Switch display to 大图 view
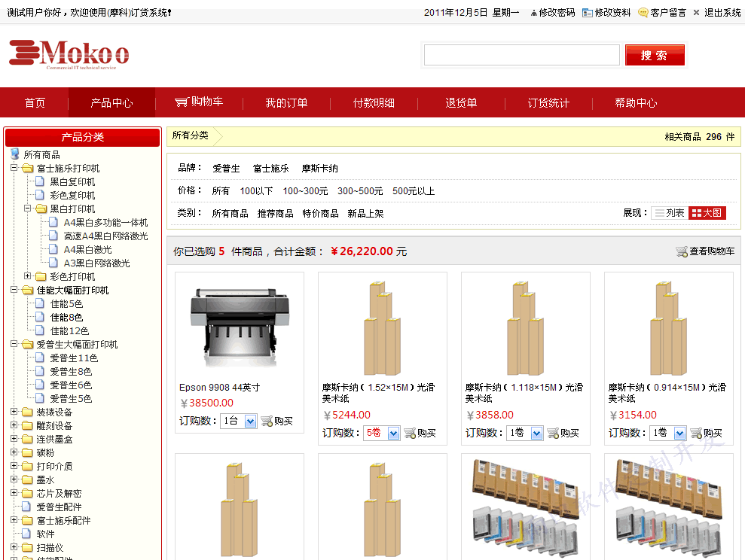The image size is (745, 560). pyautogui.click(x=707, y=213)
